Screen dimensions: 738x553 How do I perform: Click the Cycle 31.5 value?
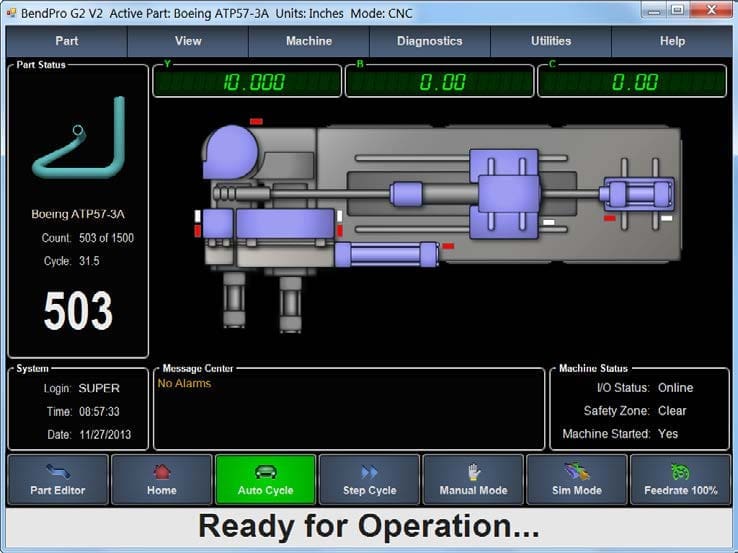coord(89,261)
